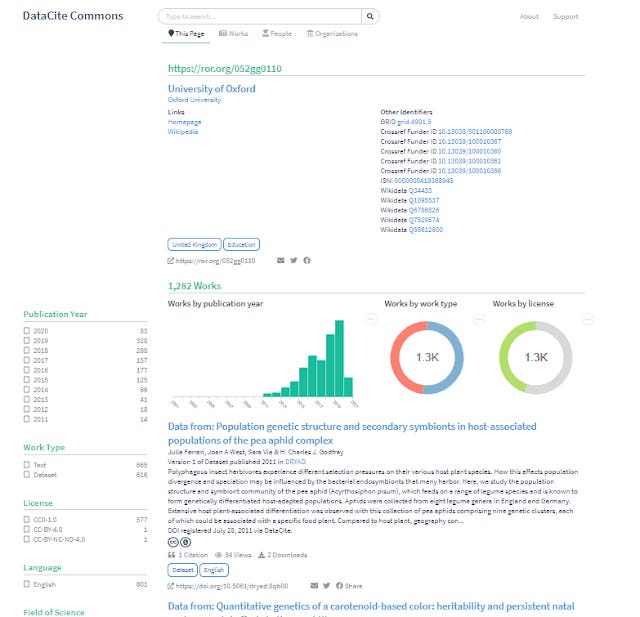Share University of Oxford on Facebook
Screen dimensions: 640x617
[307, 260]
